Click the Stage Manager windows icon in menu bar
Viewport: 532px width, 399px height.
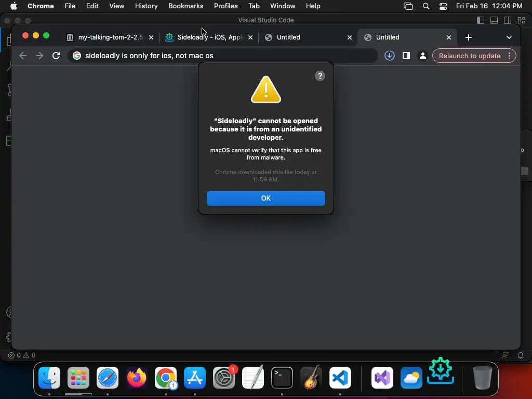click(x=408, y=6)
